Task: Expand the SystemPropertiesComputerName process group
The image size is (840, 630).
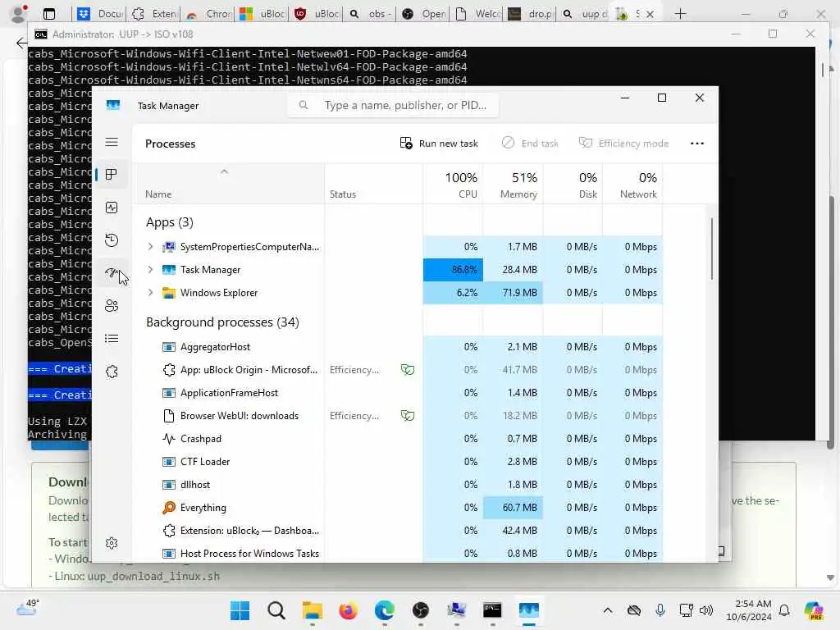Action: click(x=151, y=246)
